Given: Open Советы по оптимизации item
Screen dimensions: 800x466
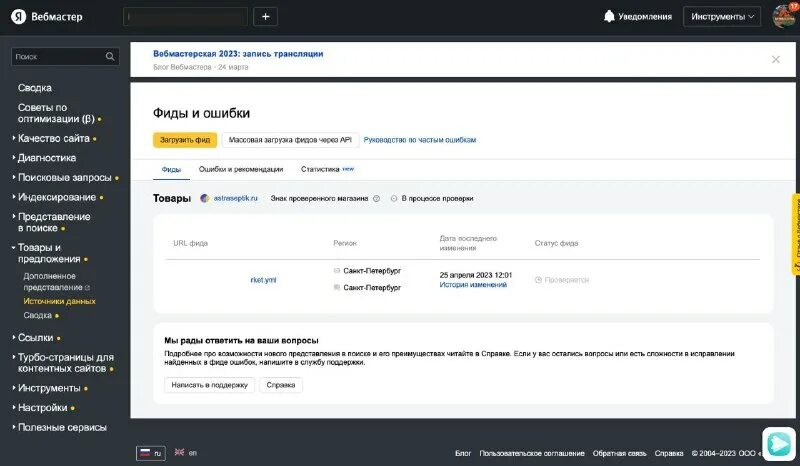Looking at the screenshot, I should pyautogui.click(x=56, y=113).
